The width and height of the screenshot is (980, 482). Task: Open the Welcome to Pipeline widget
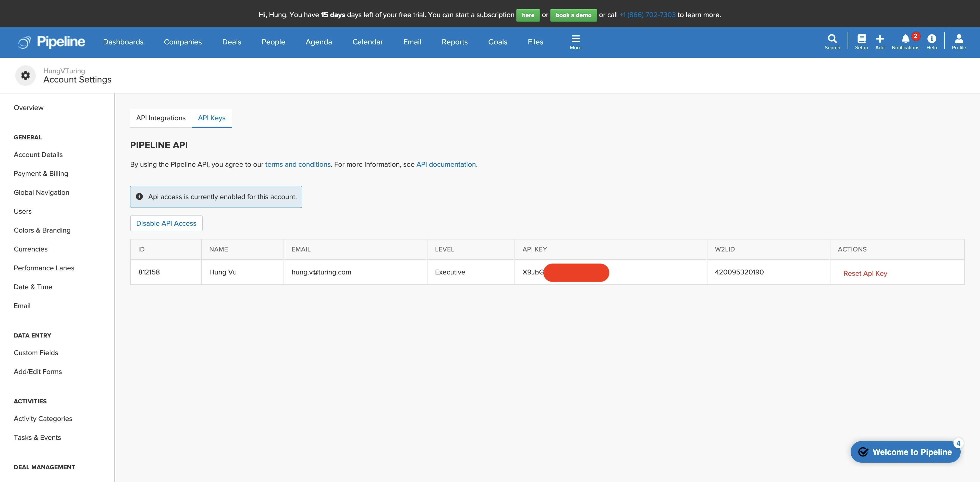click(905, 452)
